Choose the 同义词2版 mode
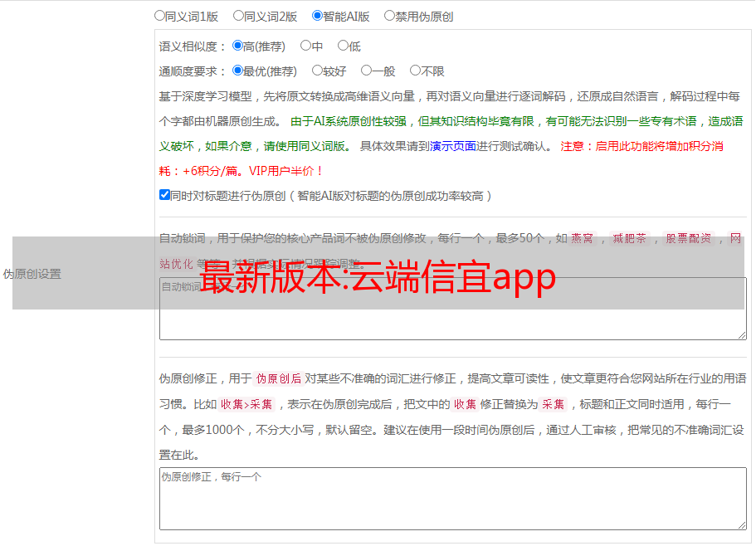 238,15
